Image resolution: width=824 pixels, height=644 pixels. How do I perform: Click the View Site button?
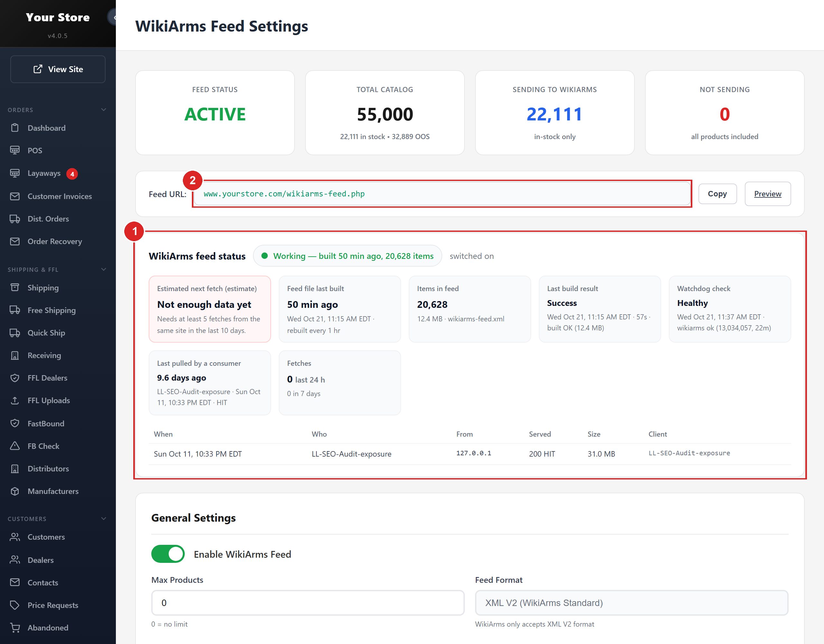pos(58,69)
